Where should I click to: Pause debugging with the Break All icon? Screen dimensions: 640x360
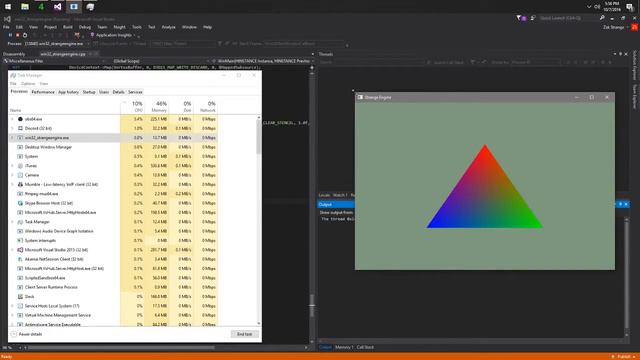10,36
